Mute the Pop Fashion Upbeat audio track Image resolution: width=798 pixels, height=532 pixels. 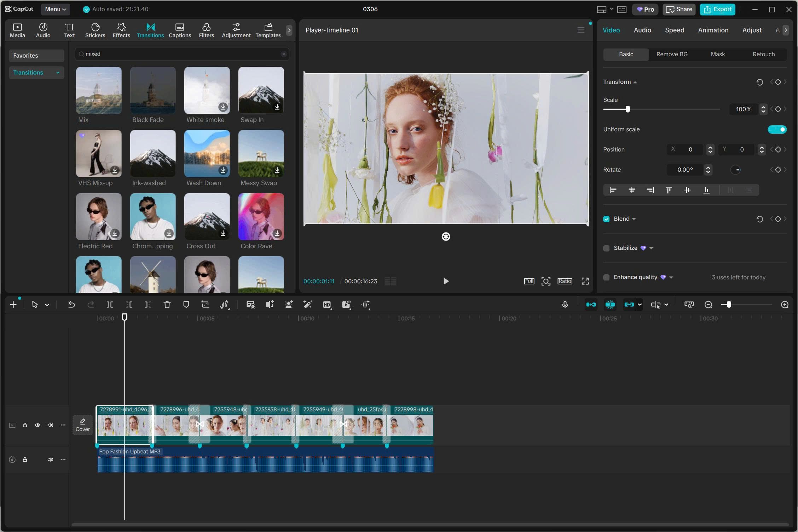coord(50,459)
